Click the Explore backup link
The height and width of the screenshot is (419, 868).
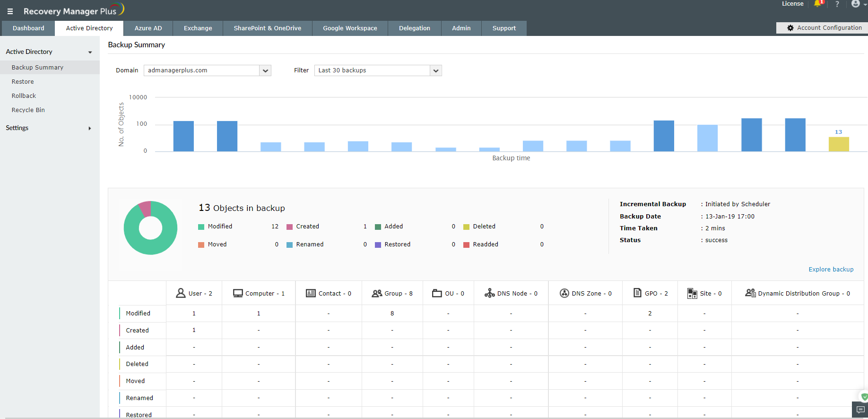click(x=831, y=270)
